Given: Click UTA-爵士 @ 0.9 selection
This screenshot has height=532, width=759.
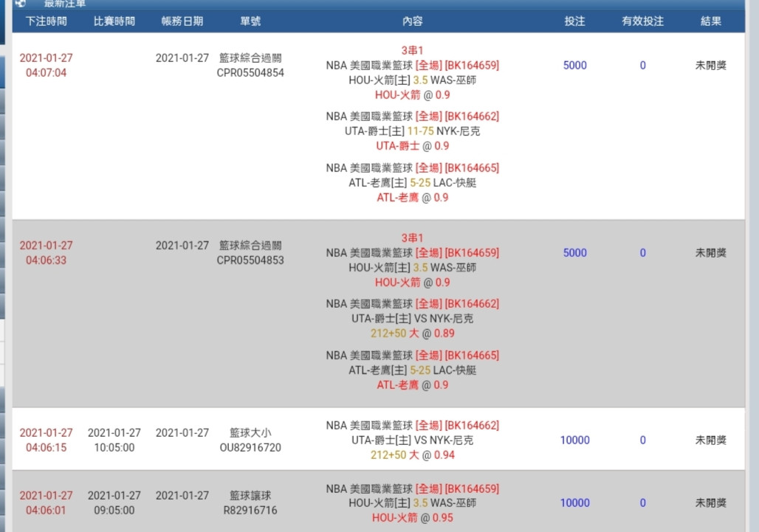Looking at the screenshot, I should point(413,146).
